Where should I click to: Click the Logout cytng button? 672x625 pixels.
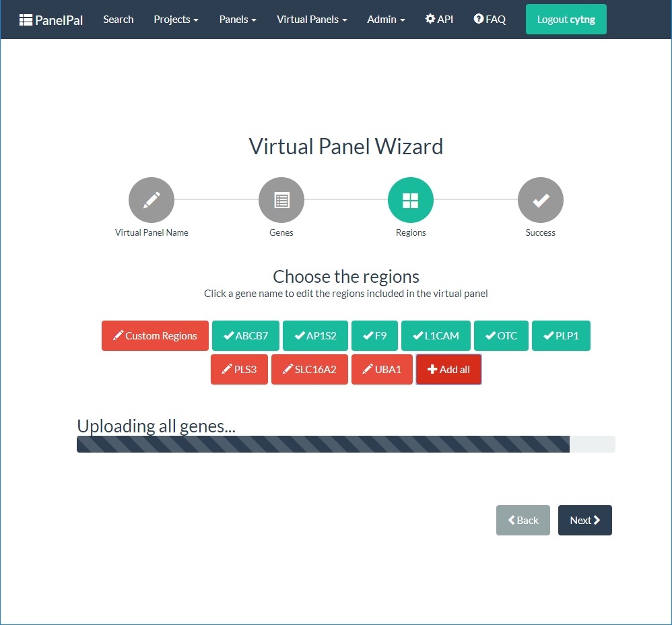click(566, 20)
